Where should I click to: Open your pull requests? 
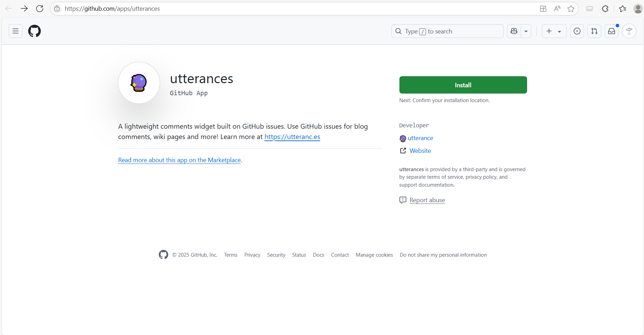(594, 31)
